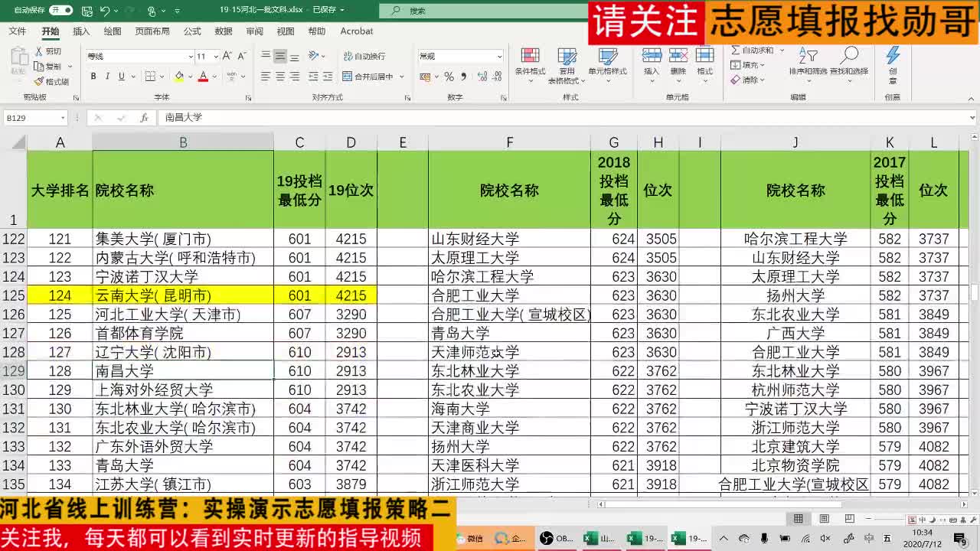Switch to the 数据 ribbon tab
This screenshot has height=551, width=980.
click(224, 31)
